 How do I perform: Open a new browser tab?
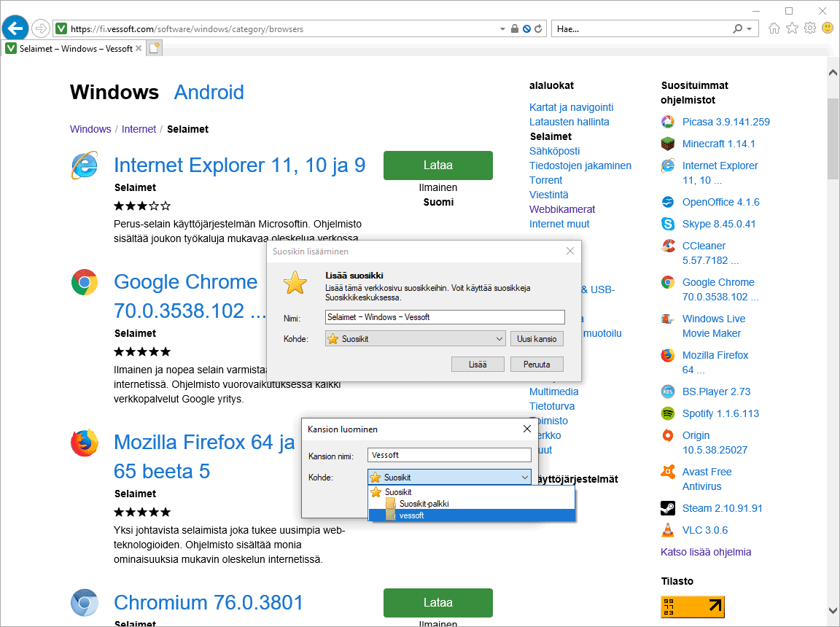(x=155, y=49)
